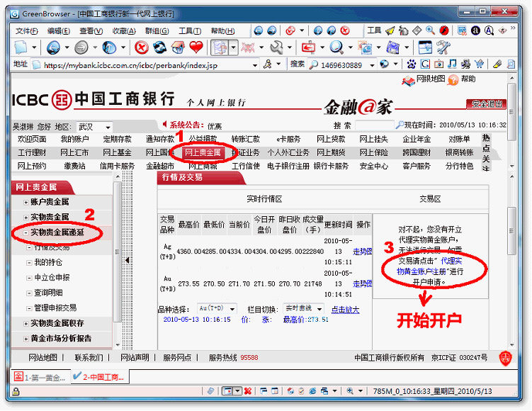Select 管理申报交易 in the tree
The height and width of the screenshot is (411, 532).
click(x=55, y=308)
